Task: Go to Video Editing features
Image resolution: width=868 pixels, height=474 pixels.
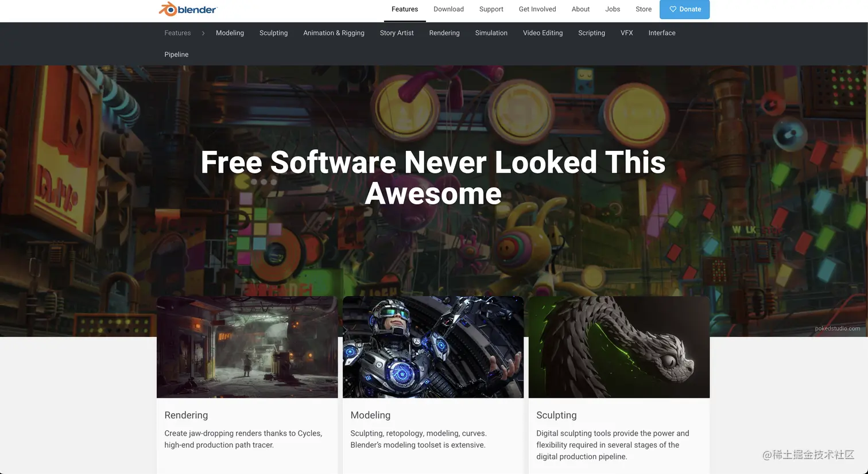Action: [542, 33]
